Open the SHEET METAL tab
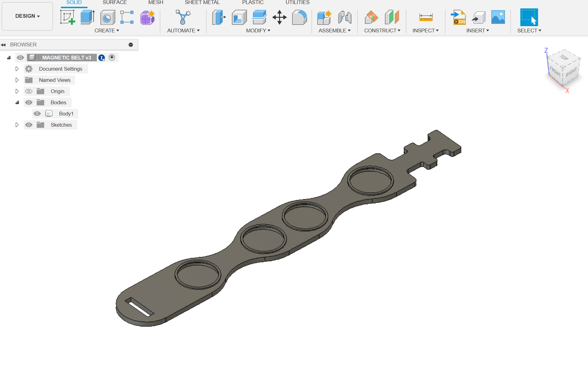Image resolution: width=588 pixels, height=371 pixels. tap(202, 2)
